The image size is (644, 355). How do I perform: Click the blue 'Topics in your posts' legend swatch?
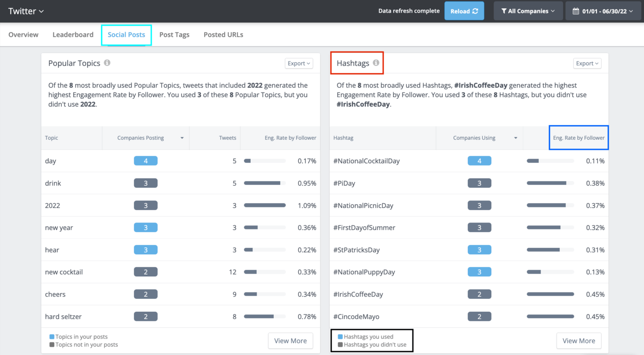(52, 336)
